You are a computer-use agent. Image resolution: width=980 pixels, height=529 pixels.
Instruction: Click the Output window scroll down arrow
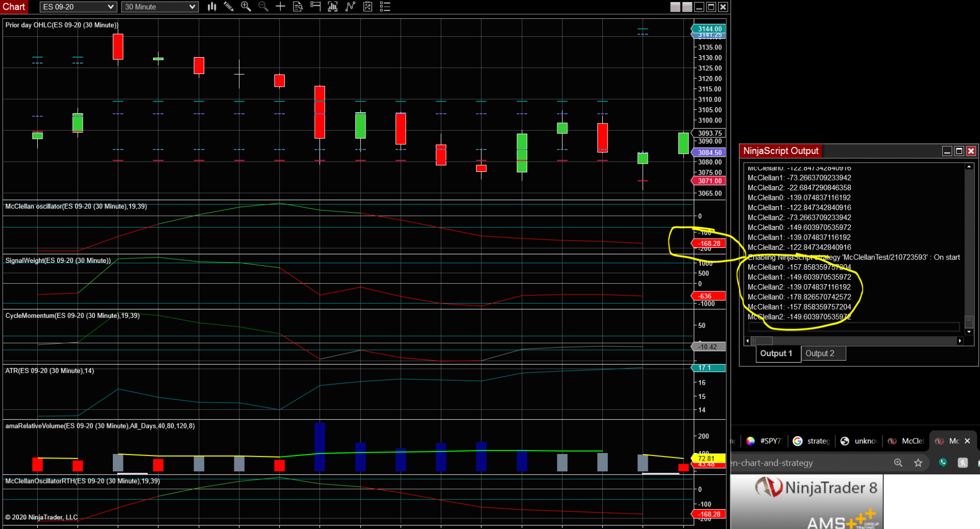(969, 332)
